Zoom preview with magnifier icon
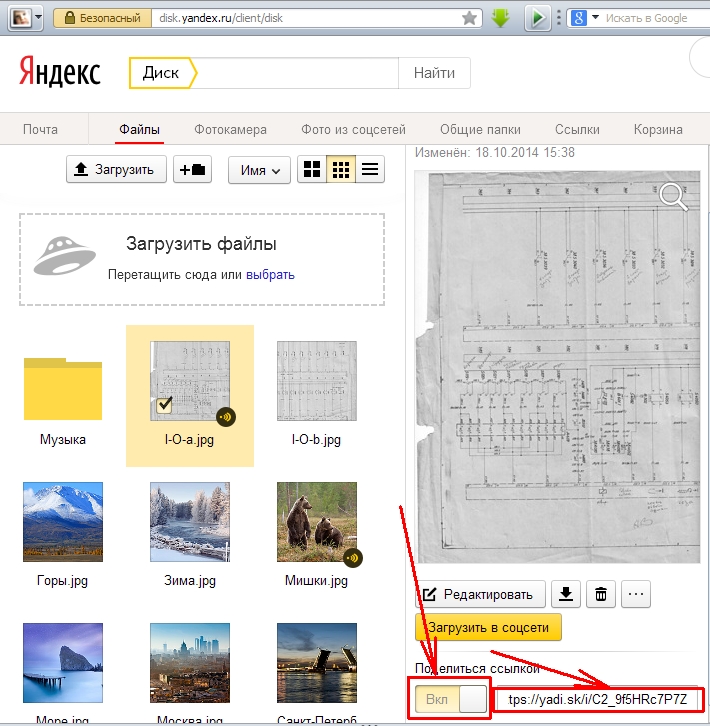The width and height of the screenshot is (710, 726). click(x=673, y=197)
